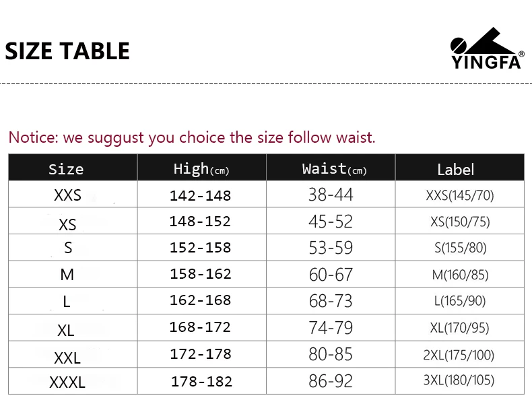The image size is (532, 406).
Task: Select the XS size cell
Action: [67, 224]
